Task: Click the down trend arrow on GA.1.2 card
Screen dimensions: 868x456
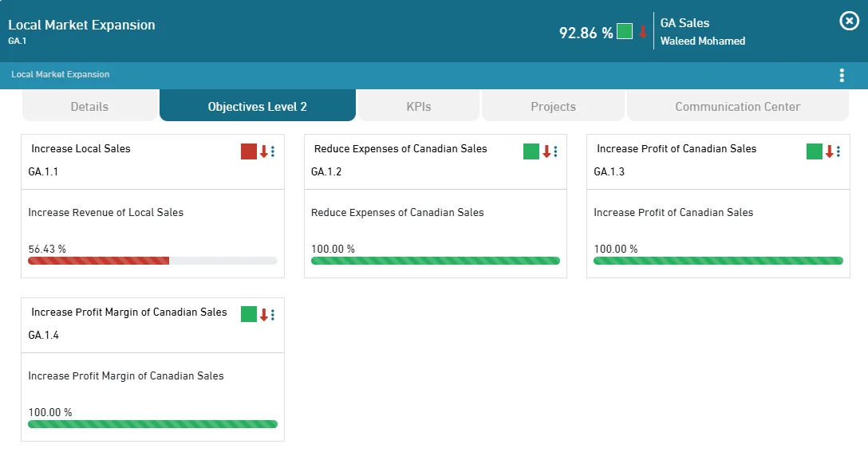Action: click(546, 151)
